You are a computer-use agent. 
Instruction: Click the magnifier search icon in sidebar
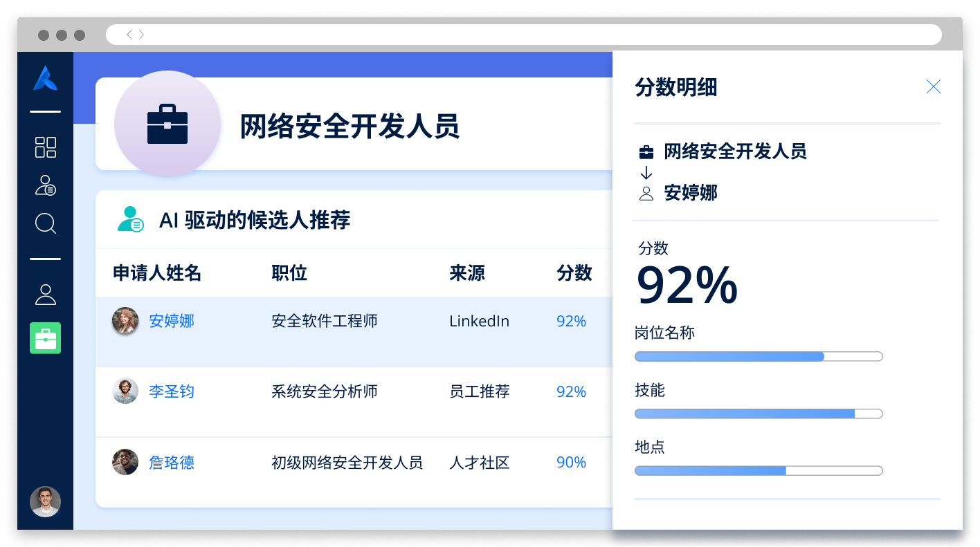click(x=46, y=223)
